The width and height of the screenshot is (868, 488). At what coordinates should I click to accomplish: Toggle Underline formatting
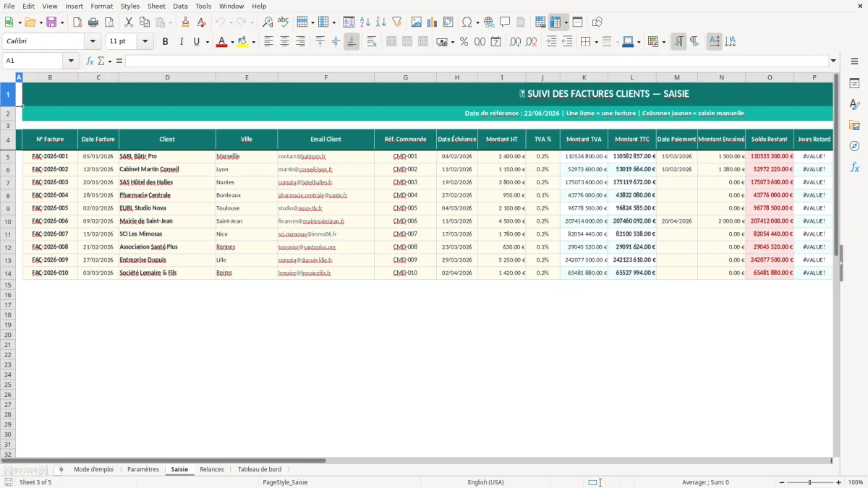click(196, 42)
